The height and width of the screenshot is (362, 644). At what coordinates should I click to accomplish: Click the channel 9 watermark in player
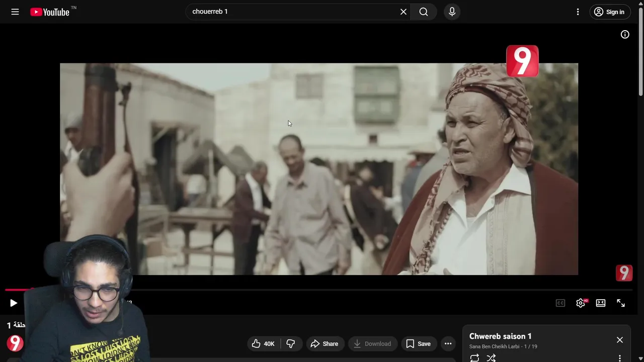click(624, 273)
